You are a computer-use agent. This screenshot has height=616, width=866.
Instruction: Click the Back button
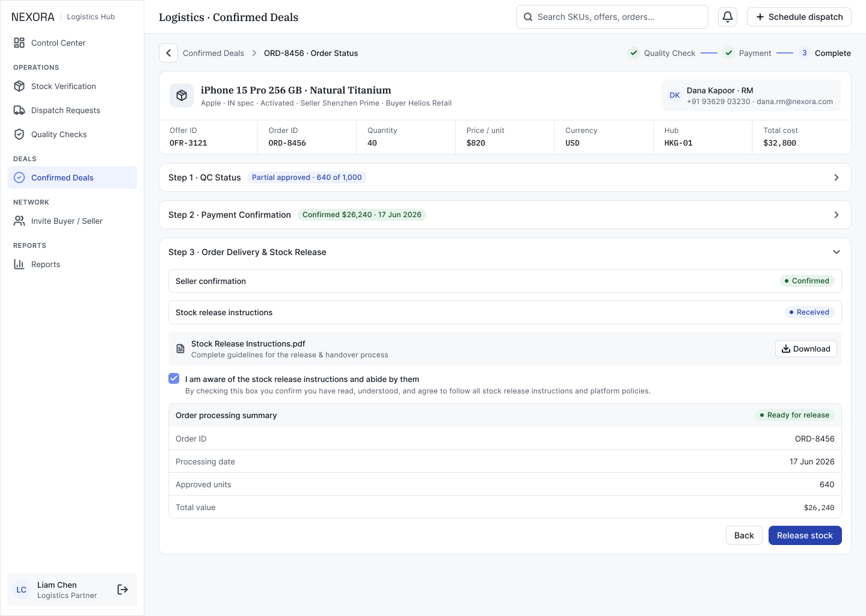[x=744, y=535]
